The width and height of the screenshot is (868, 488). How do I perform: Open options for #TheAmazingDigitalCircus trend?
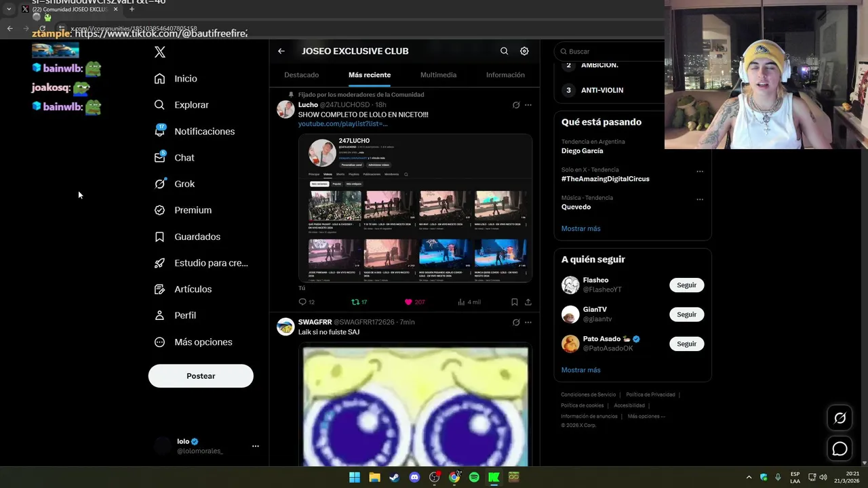700,171
